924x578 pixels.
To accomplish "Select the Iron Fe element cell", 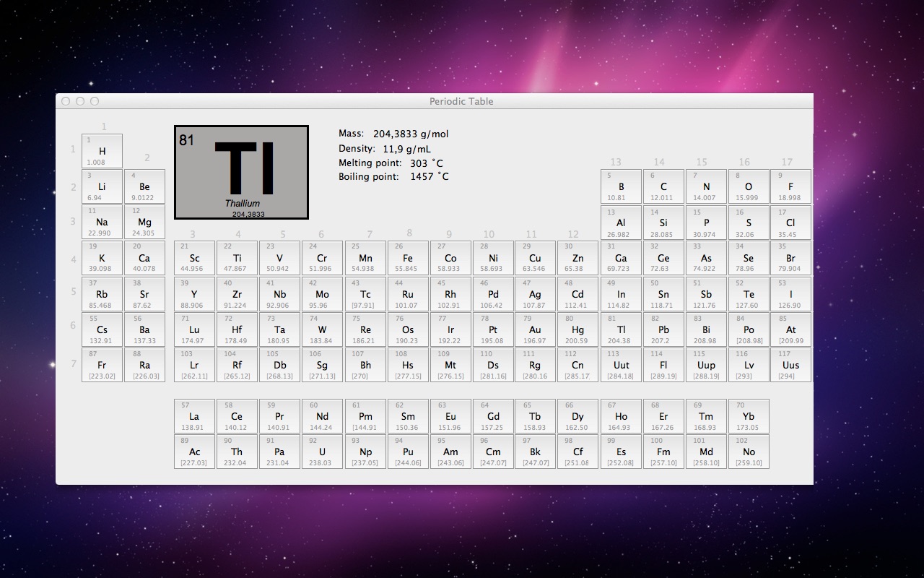I will point(408,258).
